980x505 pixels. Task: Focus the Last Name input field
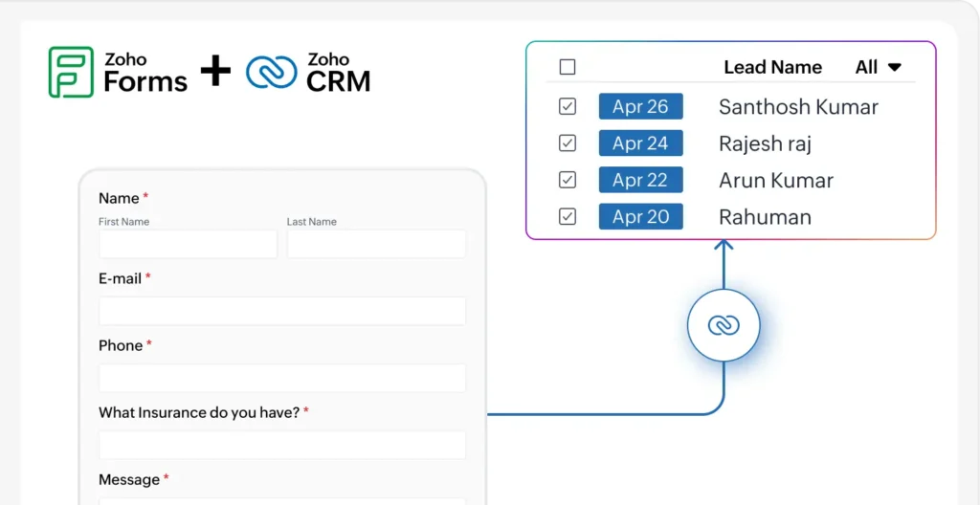pyautogui.click(x=376, y=244)
